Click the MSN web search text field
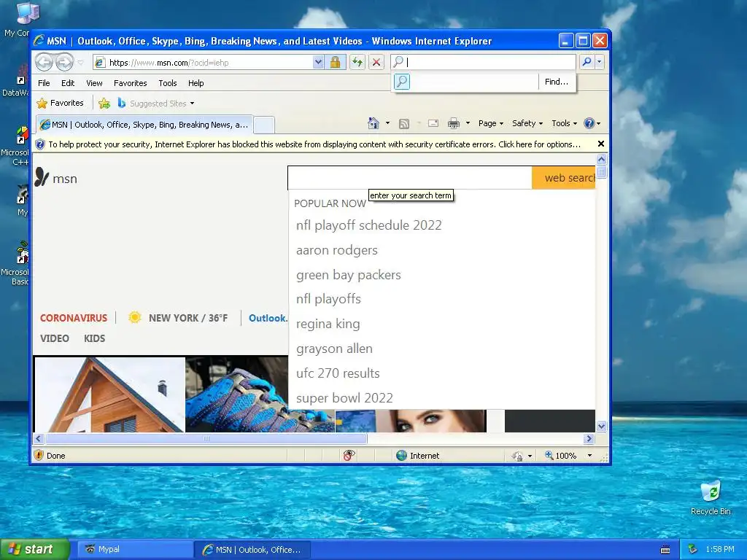 (x=410, y=178)
